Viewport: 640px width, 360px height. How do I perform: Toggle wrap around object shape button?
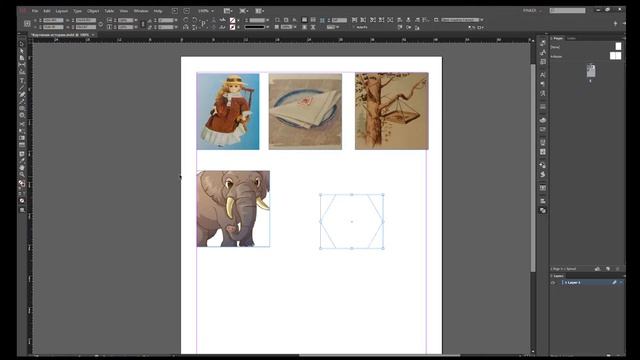click(x=304, y=27)
